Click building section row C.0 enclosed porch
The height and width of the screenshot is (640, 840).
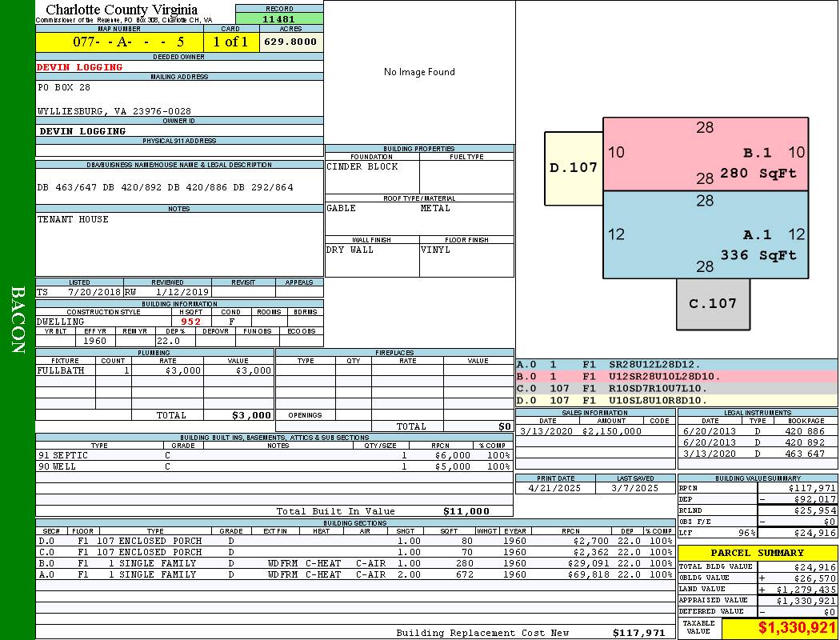coord(355,552)
